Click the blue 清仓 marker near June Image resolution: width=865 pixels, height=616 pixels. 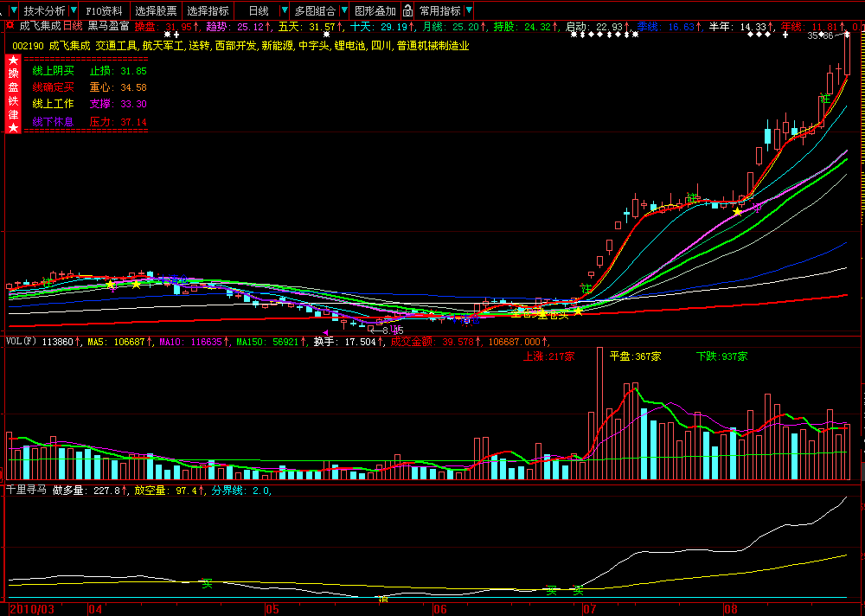click(x=470, y=319)
